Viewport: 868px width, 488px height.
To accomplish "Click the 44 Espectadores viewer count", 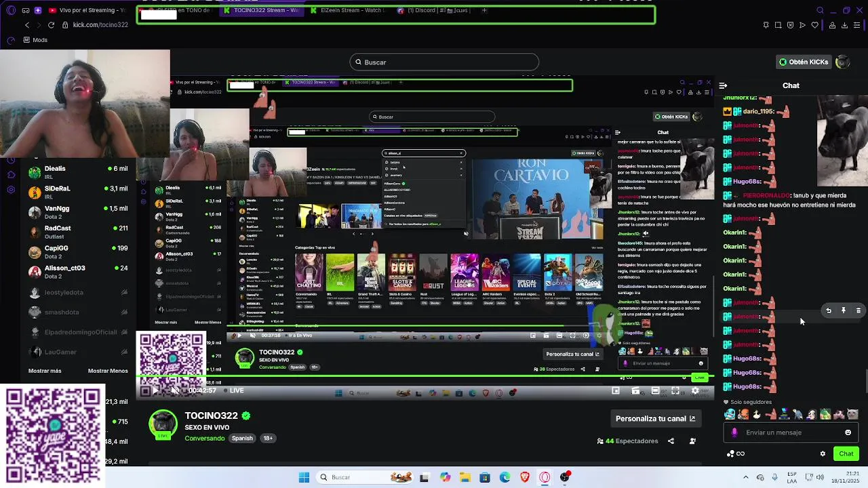I will (x=627, y=441).
